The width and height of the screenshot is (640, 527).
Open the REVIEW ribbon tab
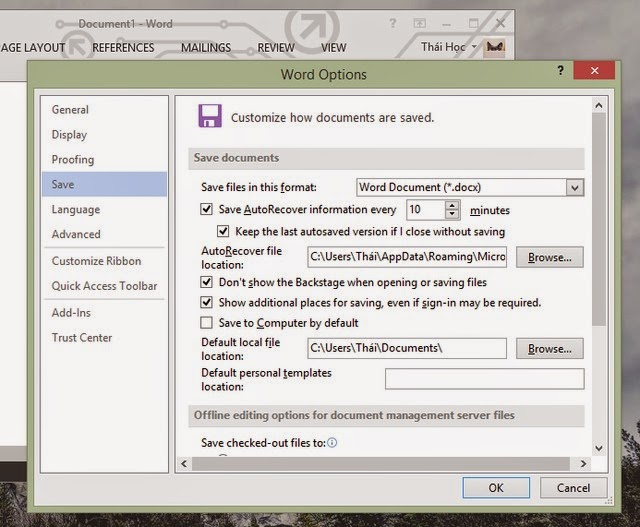276,48
